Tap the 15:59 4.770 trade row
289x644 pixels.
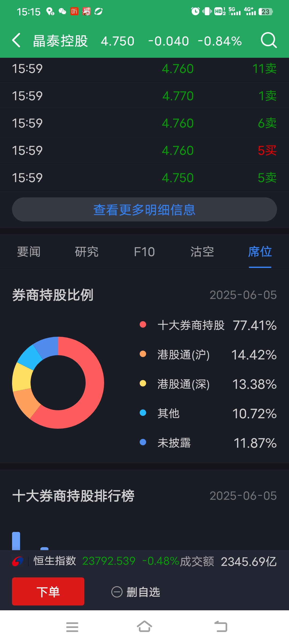tap(144, 96)
